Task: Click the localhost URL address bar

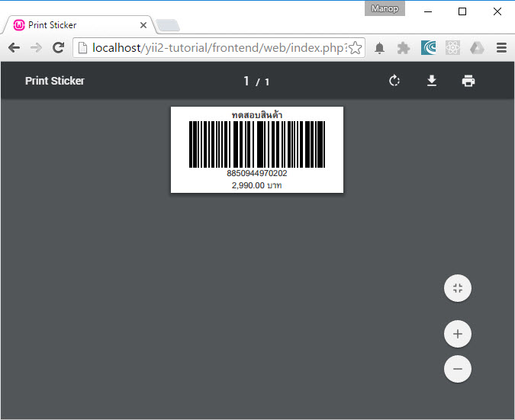Action: point(219,48)
